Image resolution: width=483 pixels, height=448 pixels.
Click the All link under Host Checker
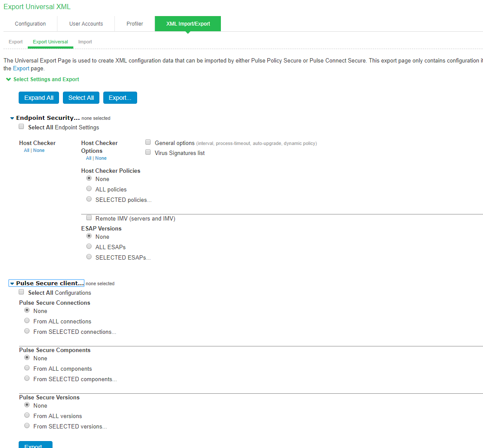click(x=26, y=150)
